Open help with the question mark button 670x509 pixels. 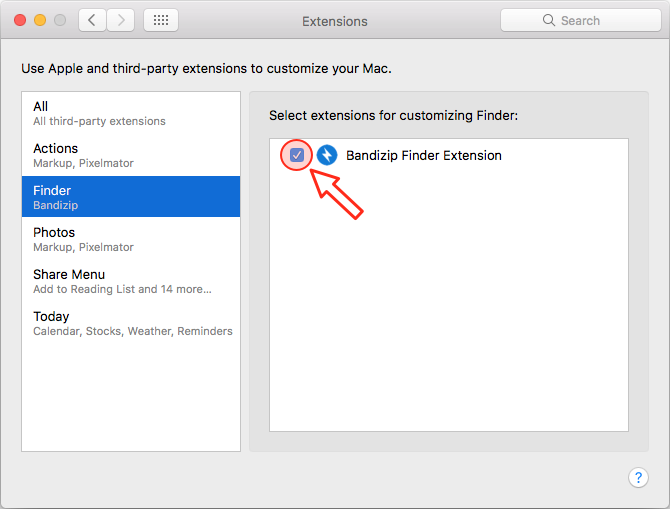point(638,477)
